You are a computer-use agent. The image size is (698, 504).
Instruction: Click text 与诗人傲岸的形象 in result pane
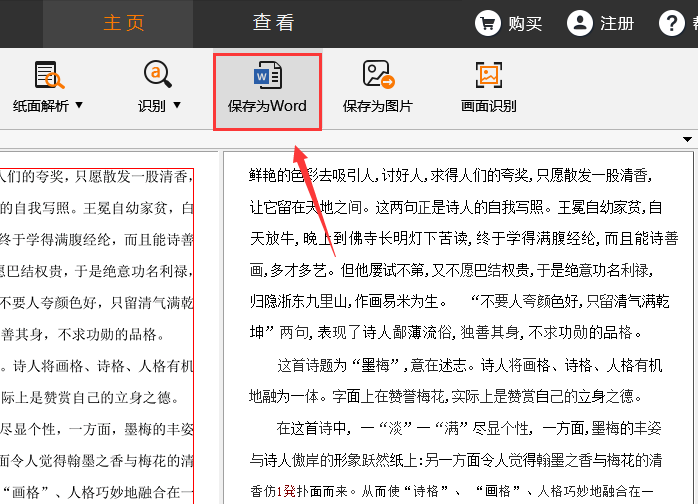tap(305, 460)
